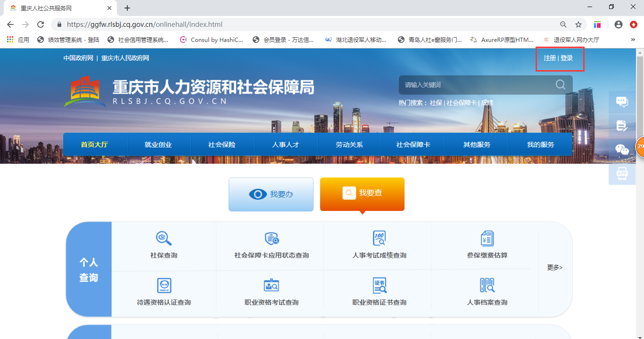Select 劳动关系 navigation tab
Screen dimensions: 644x339
tap(349, 145)
